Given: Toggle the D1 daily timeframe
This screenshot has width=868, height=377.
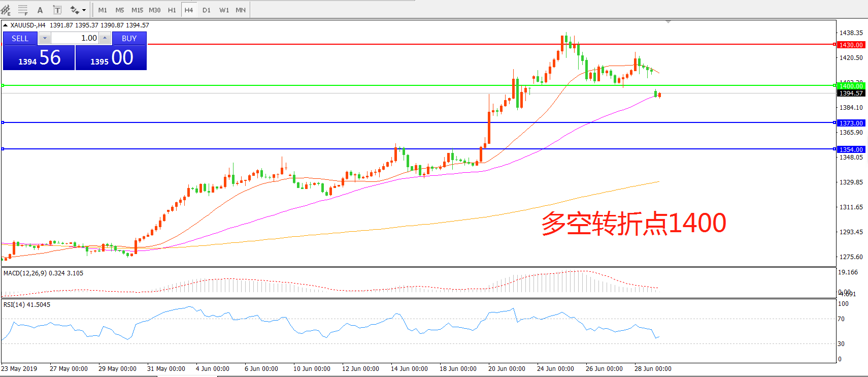Looking at the screenshot, I should pos(206,10).
